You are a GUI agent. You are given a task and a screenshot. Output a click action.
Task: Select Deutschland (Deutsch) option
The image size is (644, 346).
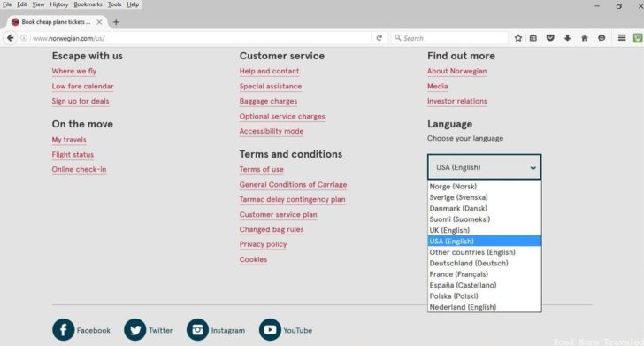(484, 263)
